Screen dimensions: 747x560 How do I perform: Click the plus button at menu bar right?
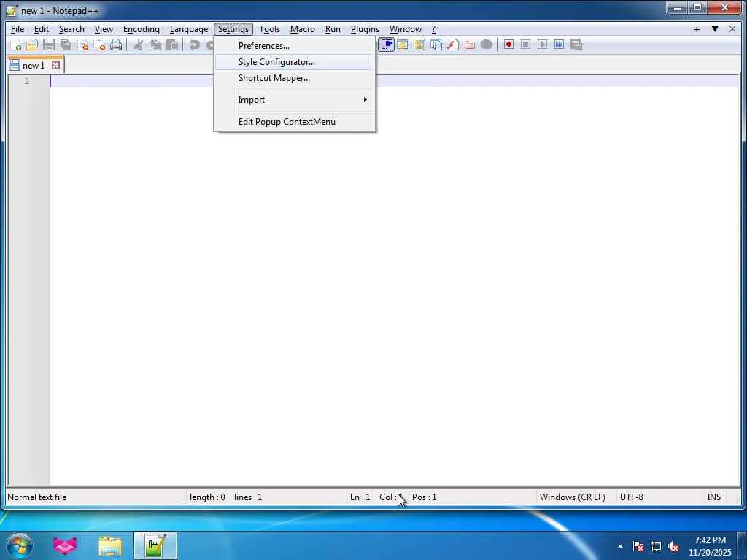[697, 29]
